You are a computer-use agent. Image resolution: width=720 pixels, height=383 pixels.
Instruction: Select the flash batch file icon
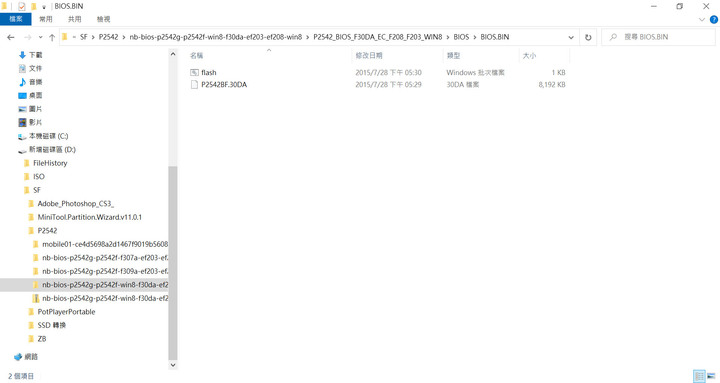(x=194, y=73)
